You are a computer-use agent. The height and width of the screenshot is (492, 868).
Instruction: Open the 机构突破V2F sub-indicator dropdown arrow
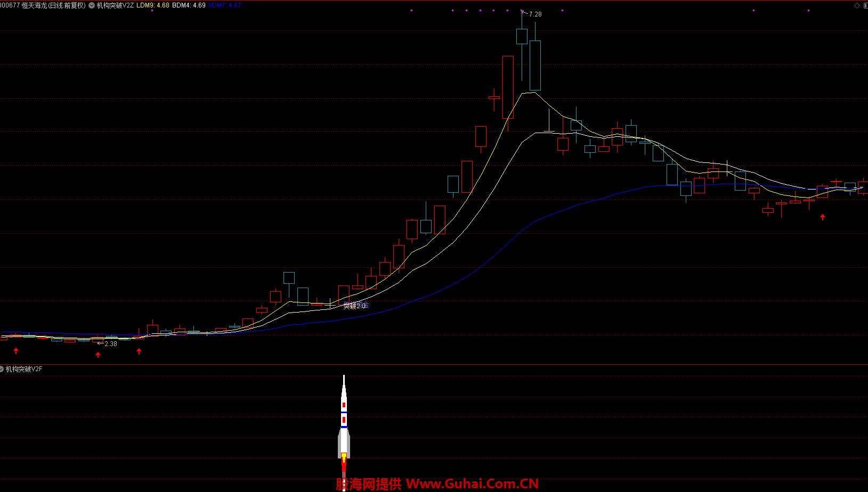click(2, 369)
